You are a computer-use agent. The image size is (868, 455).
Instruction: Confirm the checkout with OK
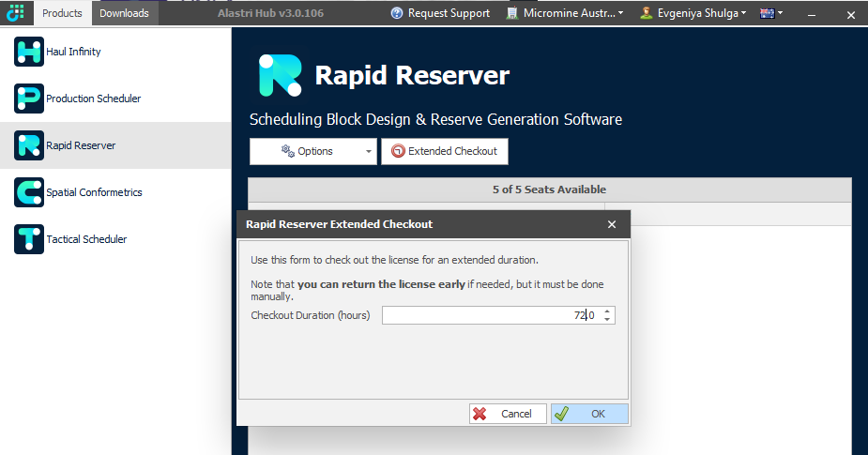(x=589, y=414)
